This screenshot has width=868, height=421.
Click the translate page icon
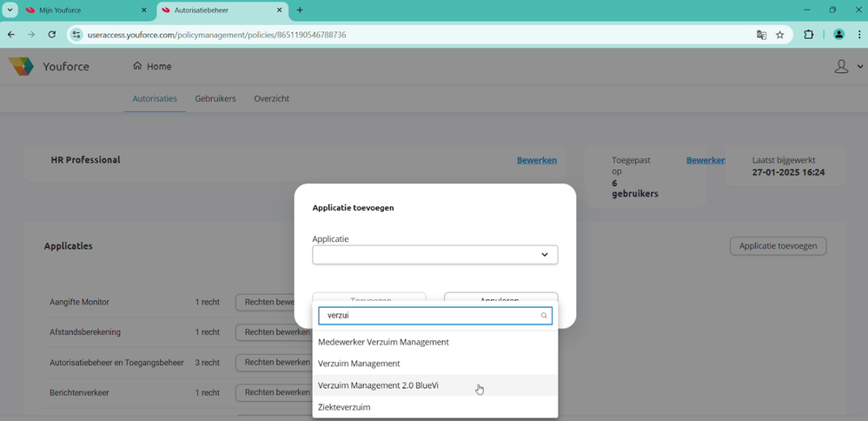point(762,34)
